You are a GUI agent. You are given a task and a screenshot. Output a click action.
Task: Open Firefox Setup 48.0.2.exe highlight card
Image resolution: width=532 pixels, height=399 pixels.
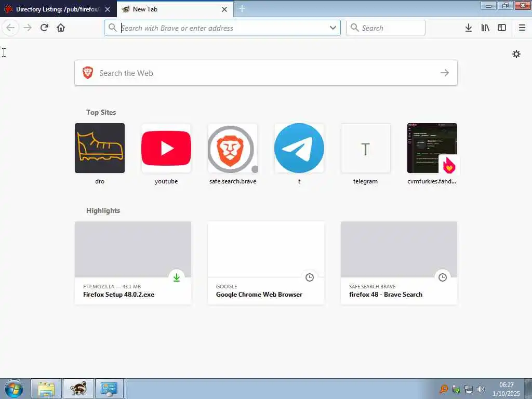[x=133, y=263]
